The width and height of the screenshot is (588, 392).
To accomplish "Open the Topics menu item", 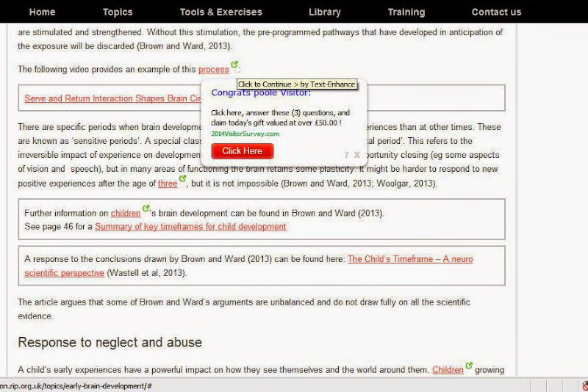I will click(118, 12).
